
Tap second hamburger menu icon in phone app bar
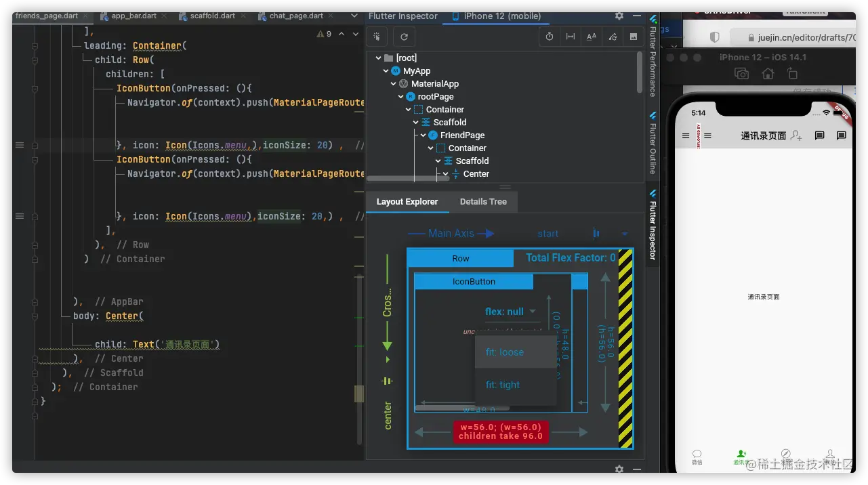708,136
